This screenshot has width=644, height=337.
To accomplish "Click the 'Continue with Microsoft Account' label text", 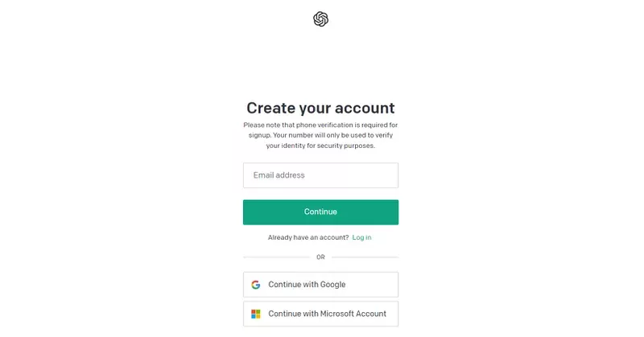I will coord(327,314).
